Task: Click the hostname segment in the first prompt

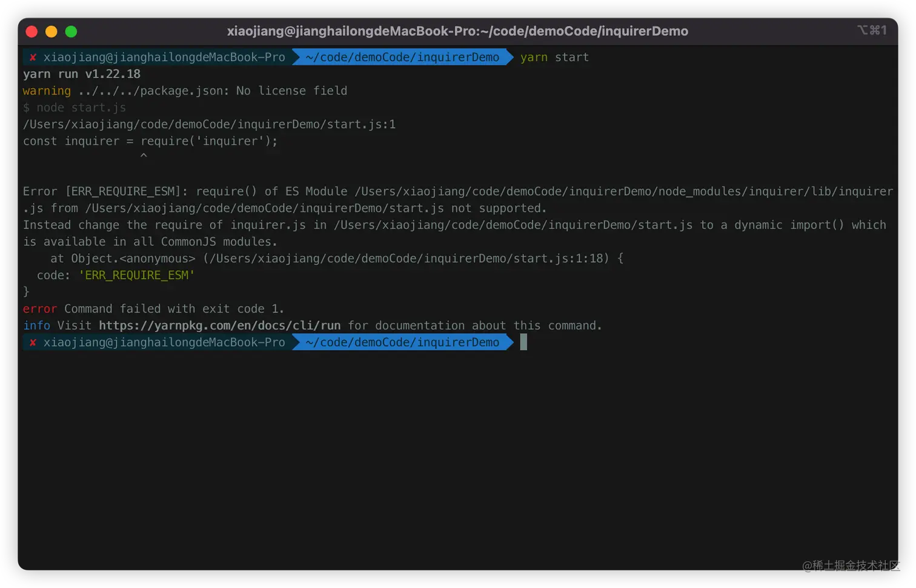Action: tap(164, 57)
